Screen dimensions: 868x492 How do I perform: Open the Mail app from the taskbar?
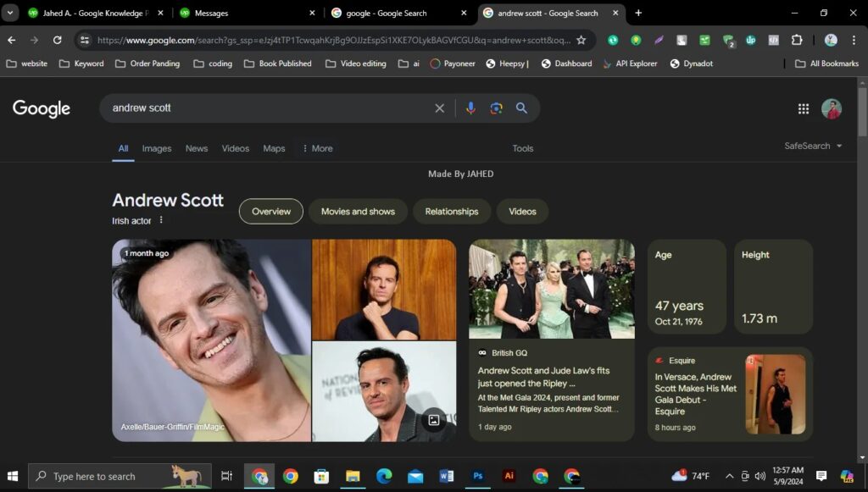415,476
